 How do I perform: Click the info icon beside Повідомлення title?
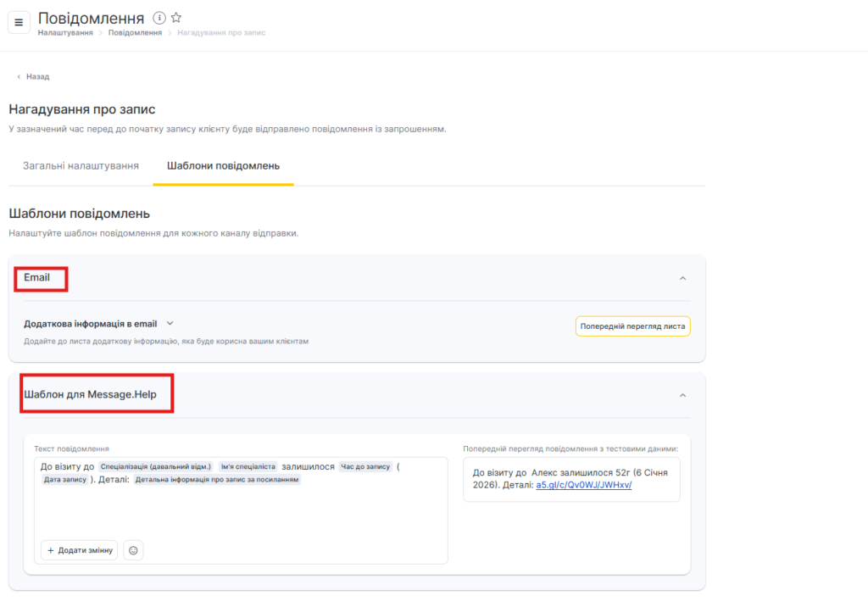pyautogui.click(x=159, y=18)
